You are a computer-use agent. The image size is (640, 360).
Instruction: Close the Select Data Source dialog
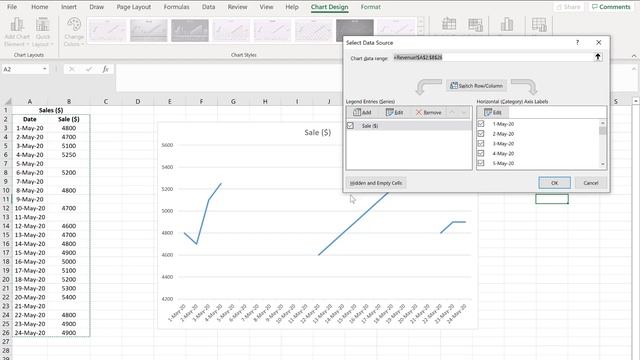[x=598, y=42]
